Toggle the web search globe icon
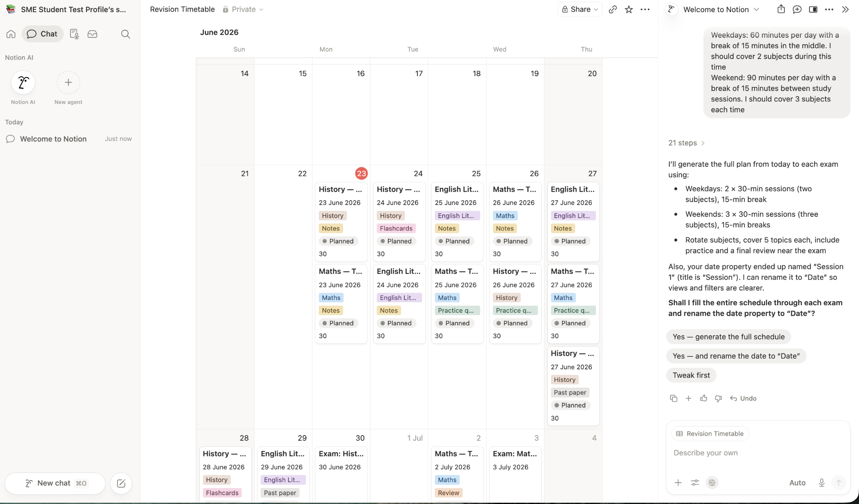 (712, 483)
